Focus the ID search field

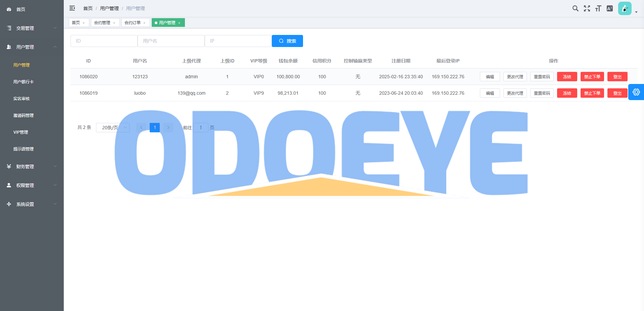(104, 41)
